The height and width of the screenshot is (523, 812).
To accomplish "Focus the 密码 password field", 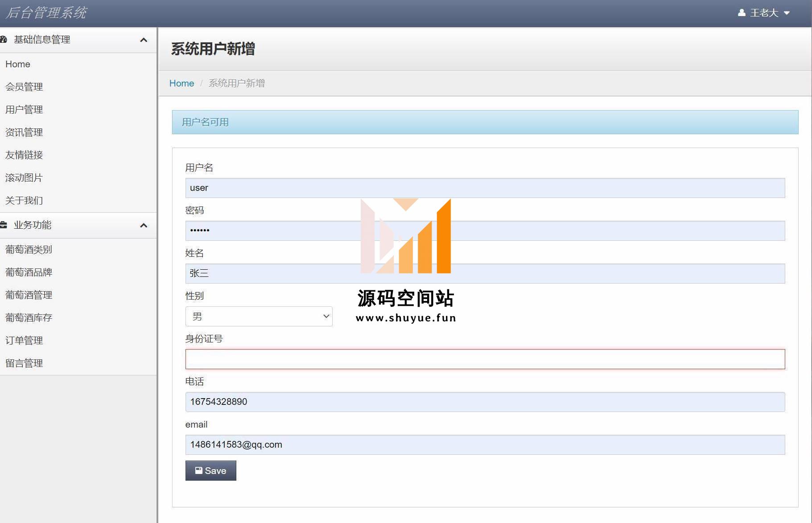I will (485, 231).
